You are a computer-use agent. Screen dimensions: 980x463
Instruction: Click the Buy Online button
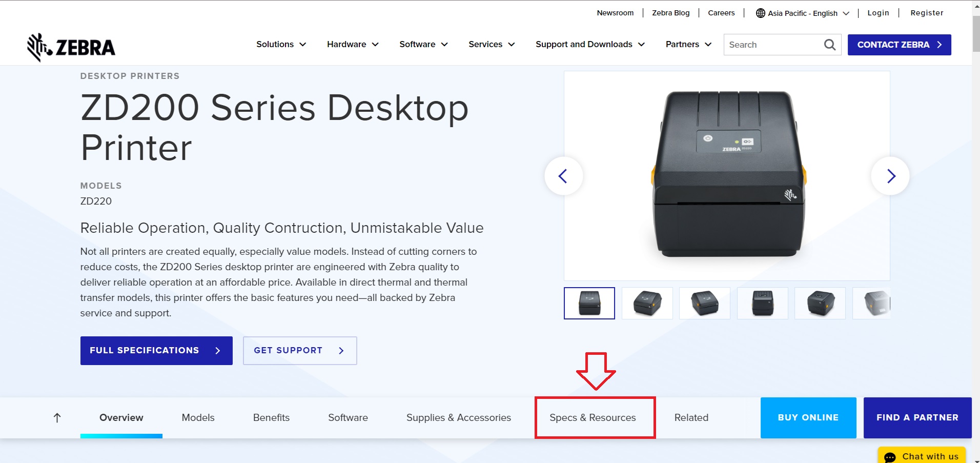808,417
